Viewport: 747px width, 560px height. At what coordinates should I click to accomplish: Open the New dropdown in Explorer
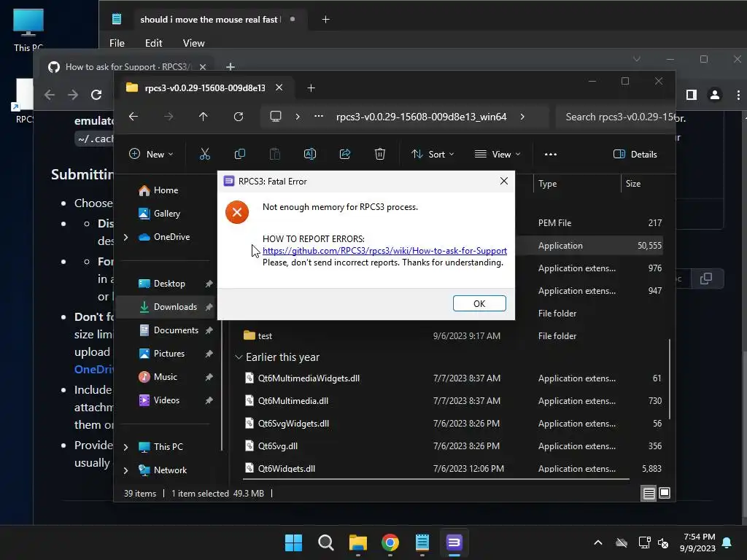click(151, 154)
